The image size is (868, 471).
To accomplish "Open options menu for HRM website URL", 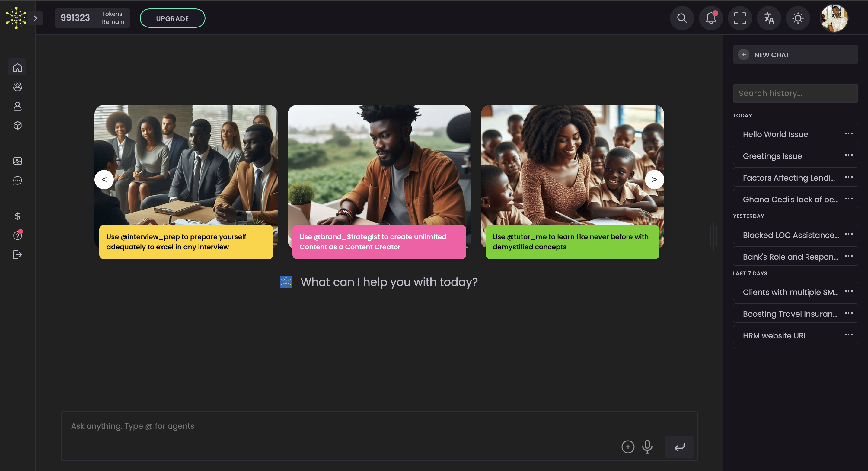I will click(x=848, y=335).
